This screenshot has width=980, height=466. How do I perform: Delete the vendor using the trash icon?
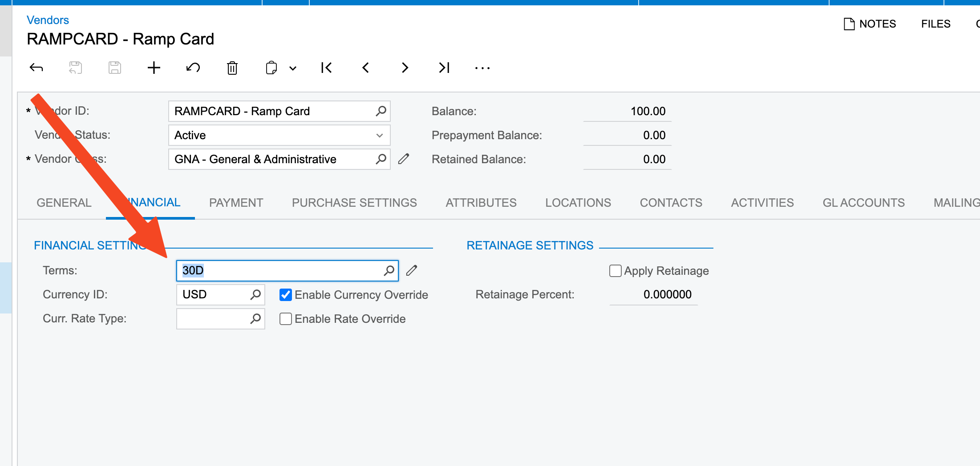click(x=232, y=68)
